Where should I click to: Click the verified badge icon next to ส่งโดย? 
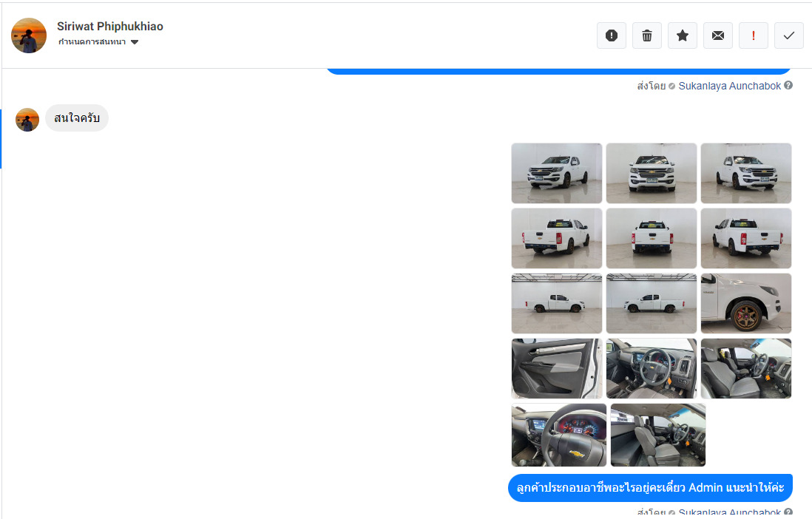(671, 86)
